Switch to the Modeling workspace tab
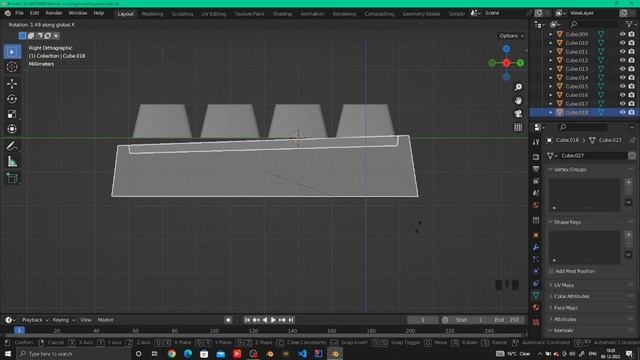 coord(152,14)
